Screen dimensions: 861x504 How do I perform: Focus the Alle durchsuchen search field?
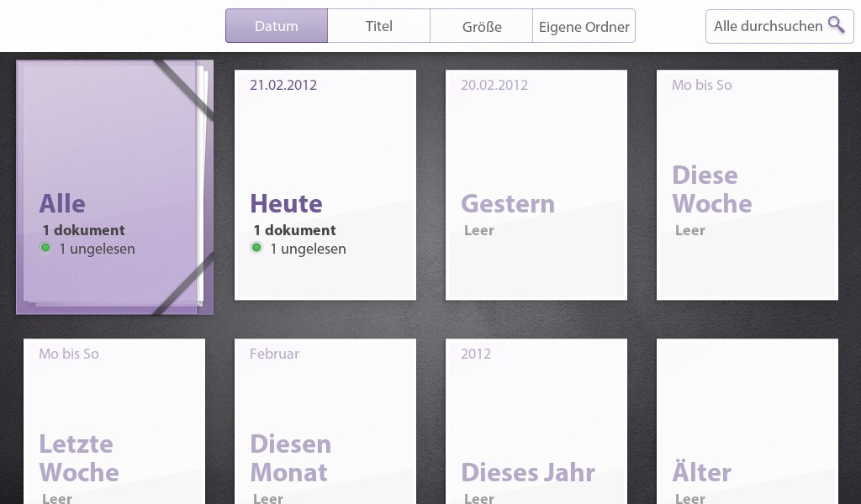point(779,26)
